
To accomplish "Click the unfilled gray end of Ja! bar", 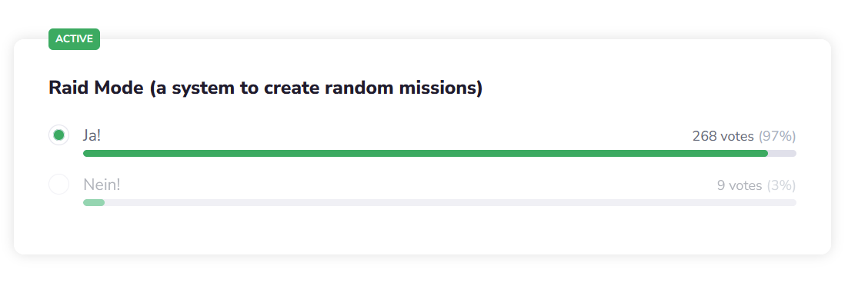I will pyautogui.click(x=782, y=153).
